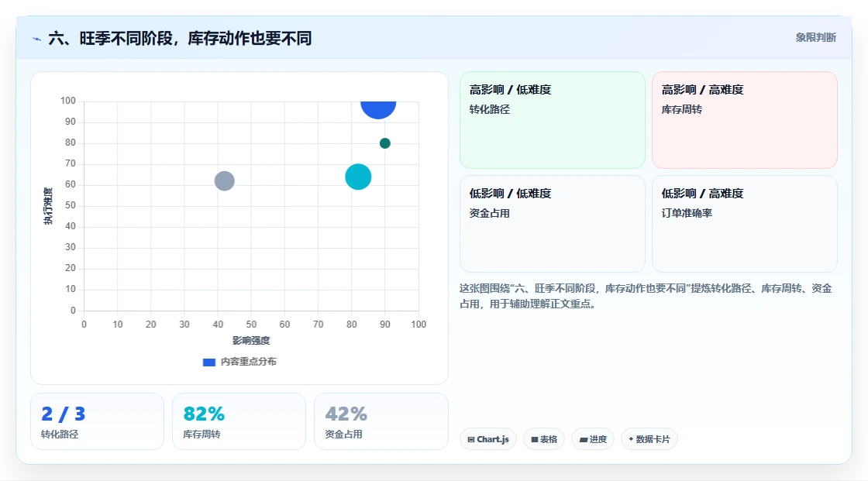Click the lightning icon beside the section title
Screen dimensions: 868x481
36,39
